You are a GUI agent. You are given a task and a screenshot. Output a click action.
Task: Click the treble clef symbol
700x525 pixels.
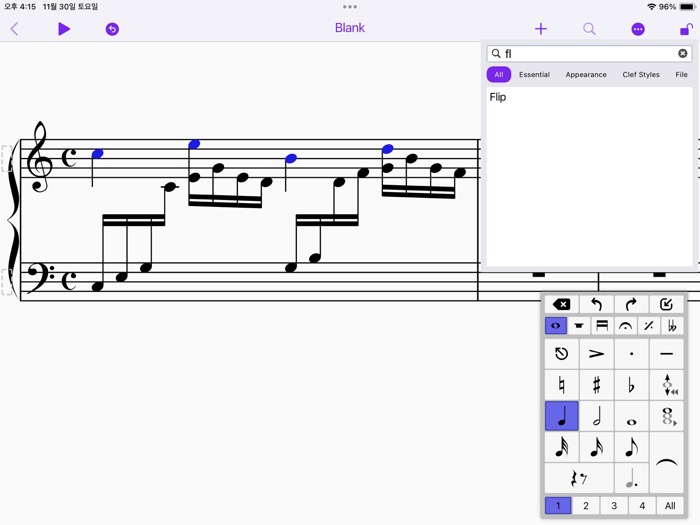pos(39,156)
